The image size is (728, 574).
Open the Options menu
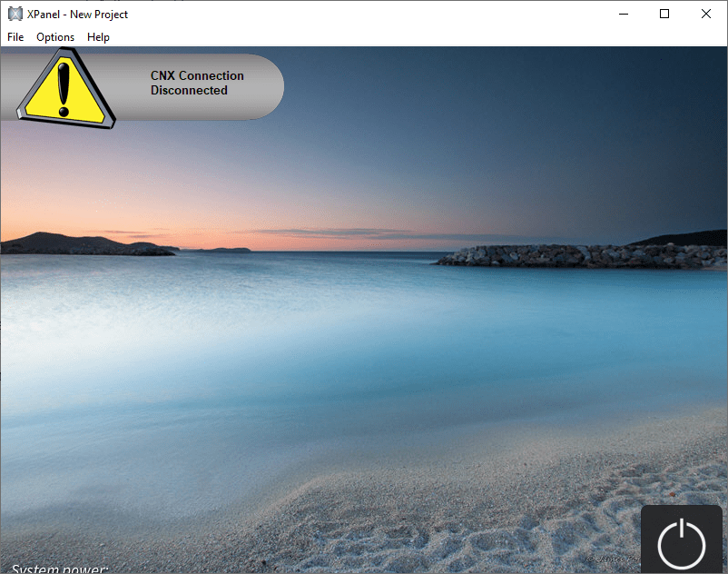[55, 37]
